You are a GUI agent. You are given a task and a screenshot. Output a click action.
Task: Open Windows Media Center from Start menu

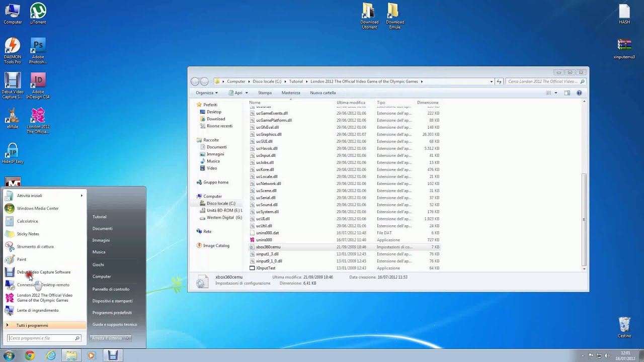[44, 208]
